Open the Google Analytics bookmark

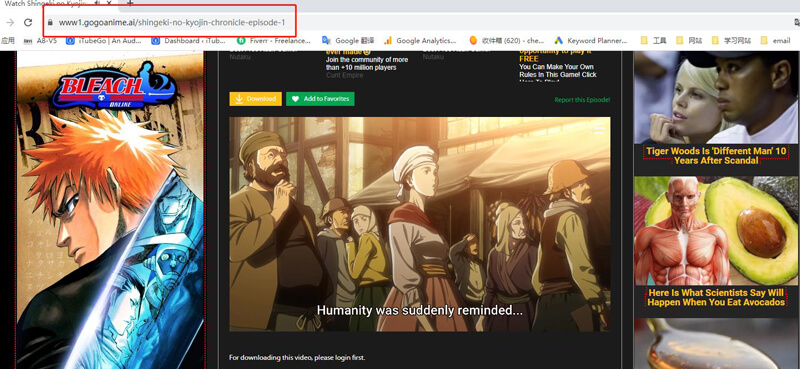click(x=420, y=40)
